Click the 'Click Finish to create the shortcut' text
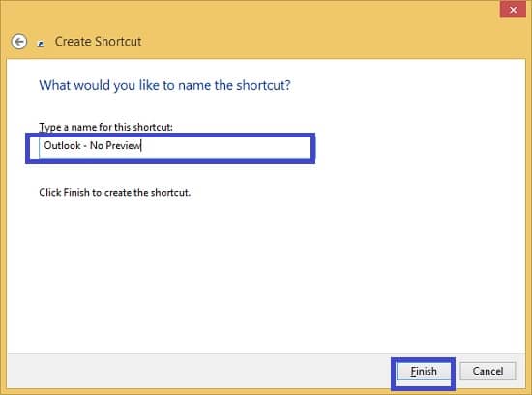Viewport: 532px width, 395px height. [x=114, y=193]
